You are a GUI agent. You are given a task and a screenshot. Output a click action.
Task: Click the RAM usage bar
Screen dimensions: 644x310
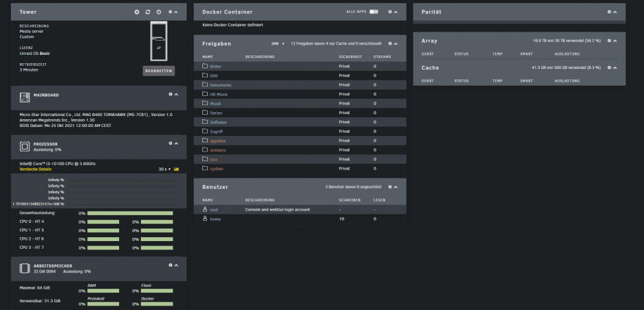pos(103,291)
